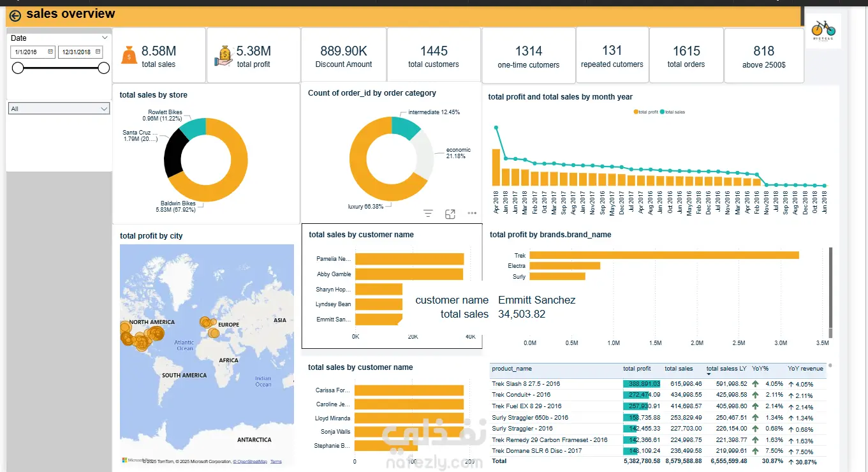Click teal total sales legend marker
868x472 pixels.
pyautogui.click(x=663, y=112)
